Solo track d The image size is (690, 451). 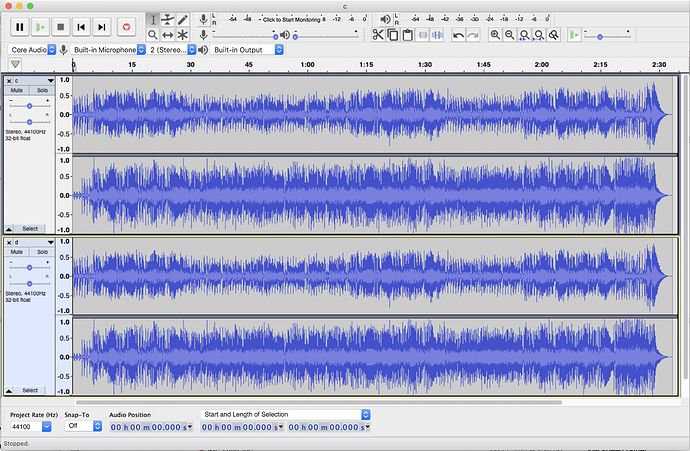[42, 252]
